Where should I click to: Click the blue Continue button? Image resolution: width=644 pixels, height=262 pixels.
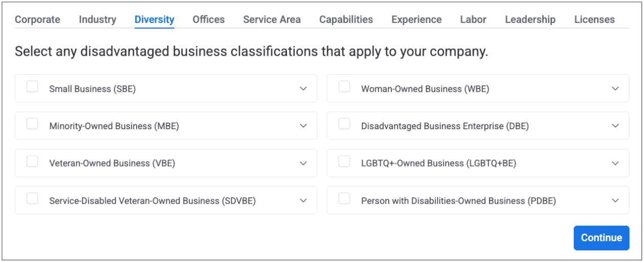click(x=601, y=237)
